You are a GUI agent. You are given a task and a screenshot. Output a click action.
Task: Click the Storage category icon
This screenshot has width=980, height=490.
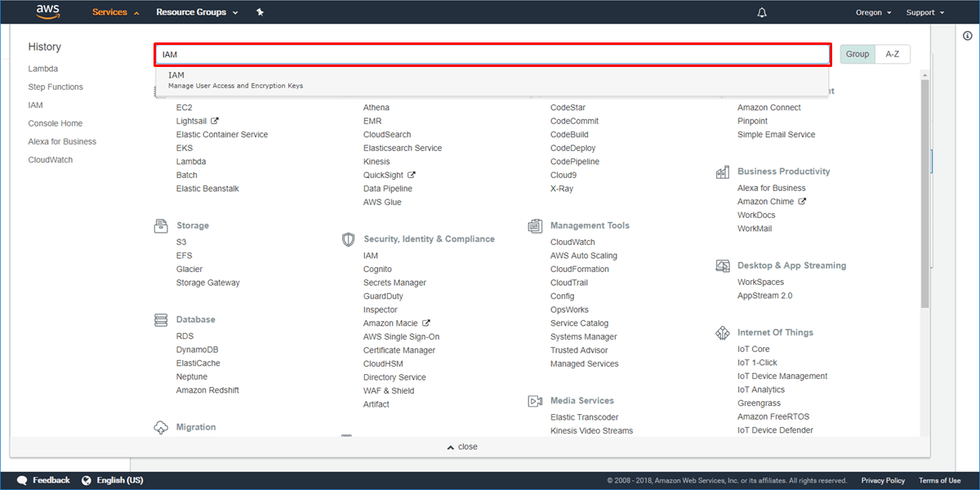click(160, 225)
